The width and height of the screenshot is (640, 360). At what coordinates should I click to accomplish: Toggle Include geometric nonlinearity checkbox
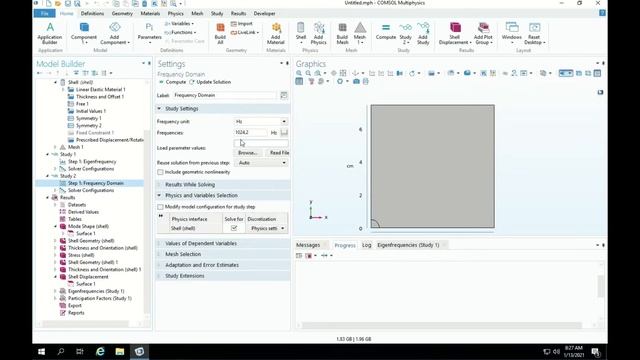pos(160,172)
